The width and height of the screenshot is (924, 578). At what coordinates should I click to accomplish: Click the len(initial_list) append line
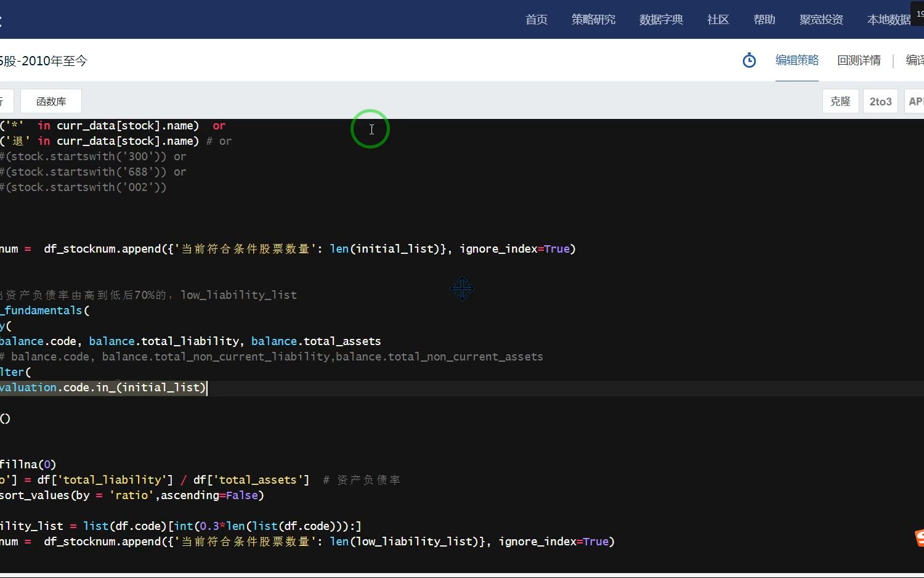click(x=288, y=249)
